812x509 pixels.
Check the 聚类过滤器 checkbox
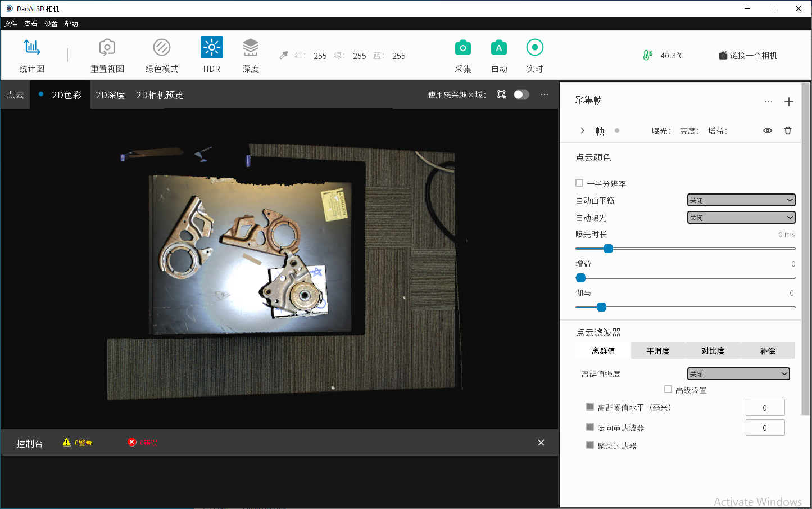pyautogui.click(x=590, y=445)
